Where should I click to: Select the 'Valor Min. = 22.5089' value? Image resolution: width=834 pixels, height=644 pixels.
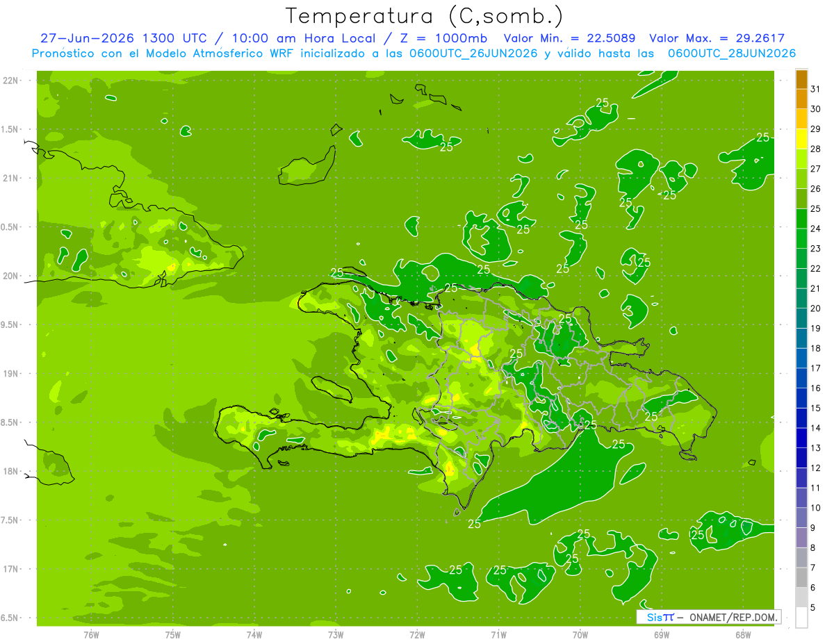(571, 39)
